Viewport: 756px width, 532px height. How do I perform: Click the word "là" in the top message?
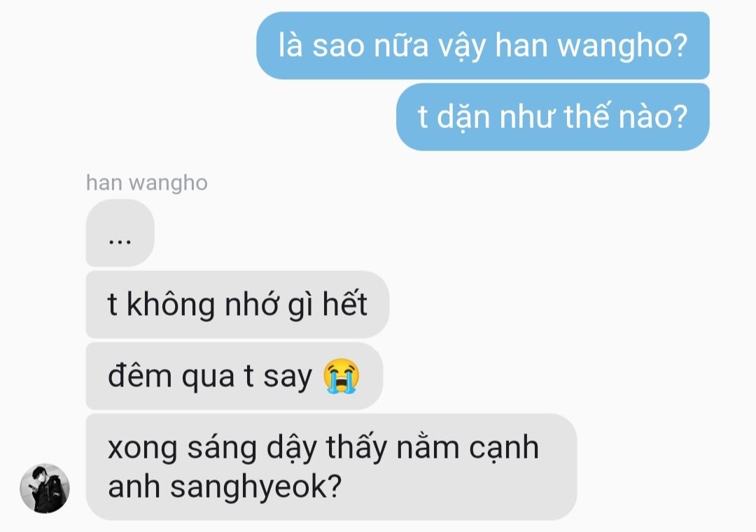pos(290,45)
